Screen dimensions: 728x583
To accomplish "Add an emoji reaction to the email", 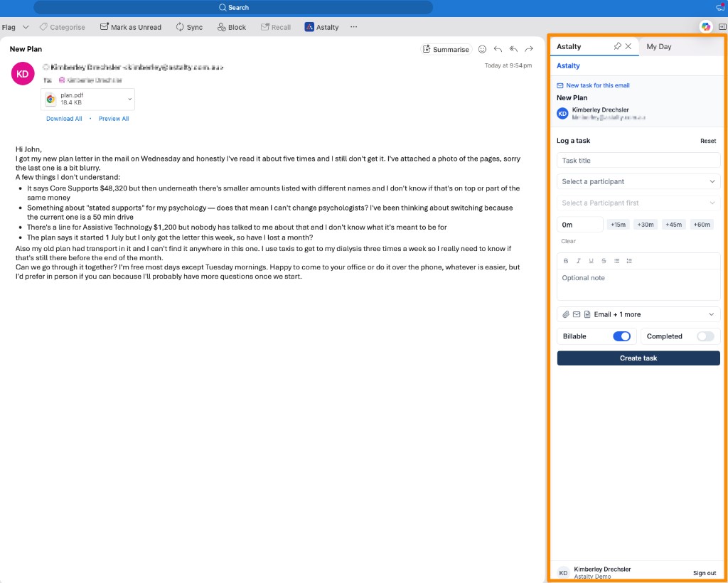I will coord(483,49).
